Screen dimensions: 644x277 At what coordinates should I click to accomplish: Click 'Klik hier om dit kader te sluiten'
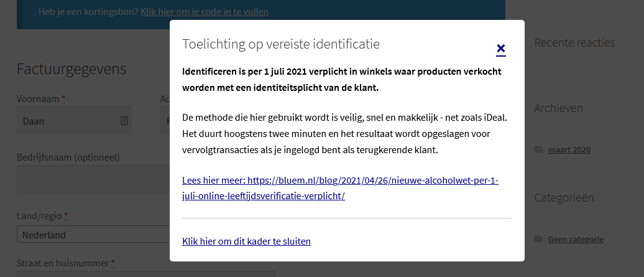coord(246,241)
